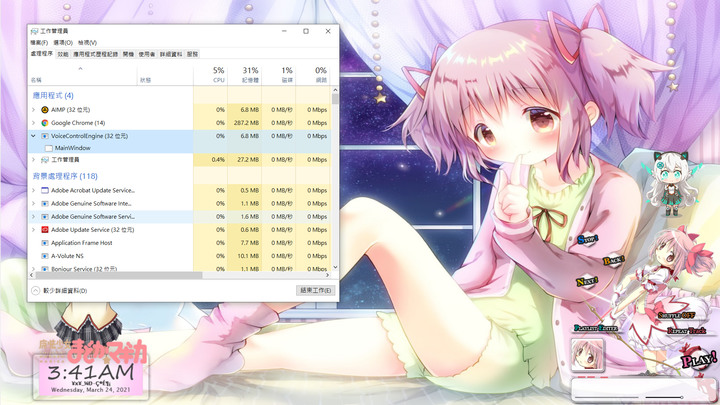Click the 應用程式 (4) group heading

pos(53,96)
